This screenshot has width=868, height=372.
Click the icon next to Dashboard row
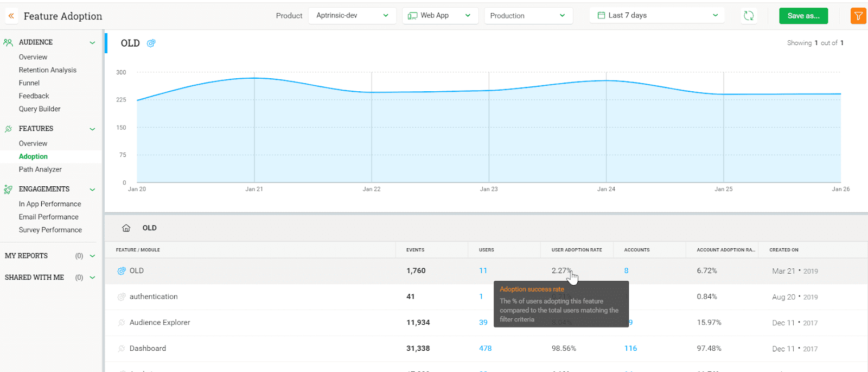[x=122, y=349]
